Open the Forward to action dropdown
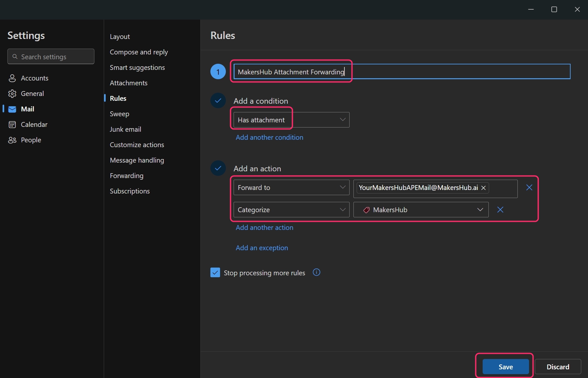The width and height of the screenshot is (588, 378). click(291, 187)
